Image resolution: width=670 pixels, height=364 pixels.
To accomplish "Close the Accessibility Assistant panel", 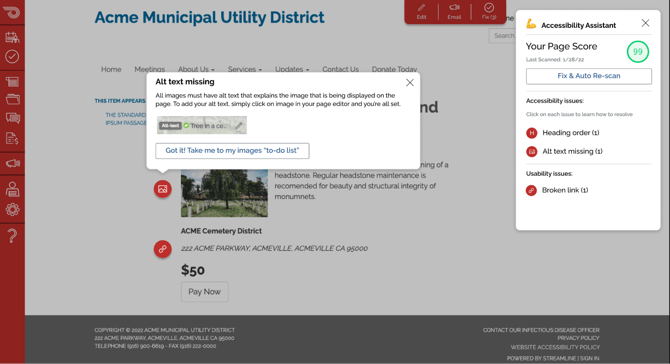I will (x=645, y=23).
